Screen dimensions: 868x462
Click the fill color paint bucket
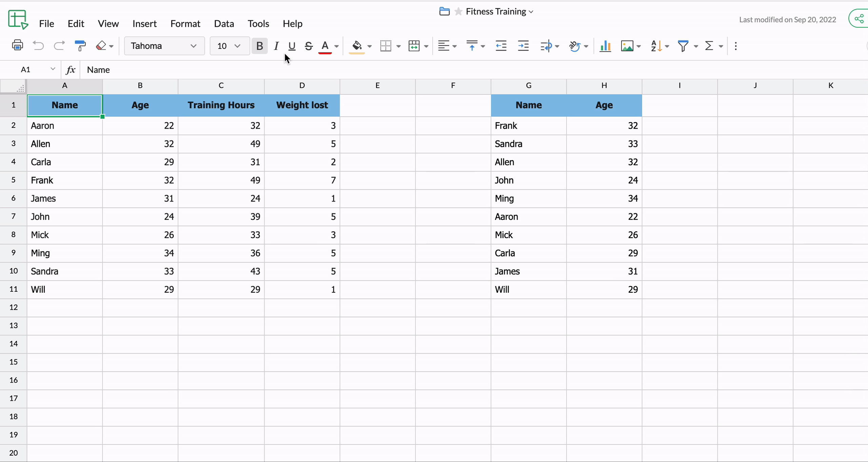click(x=357, y=45)
